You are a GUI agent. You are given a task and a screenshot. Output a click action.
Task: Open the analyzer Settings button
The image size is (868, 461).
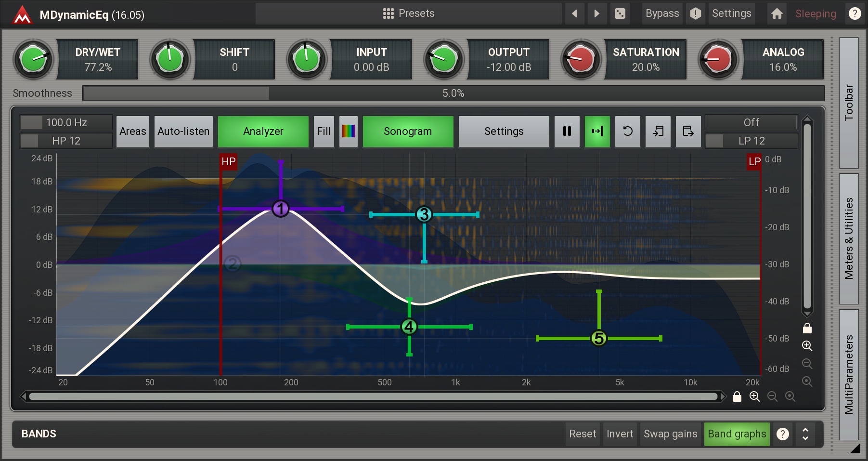point(504,131)
